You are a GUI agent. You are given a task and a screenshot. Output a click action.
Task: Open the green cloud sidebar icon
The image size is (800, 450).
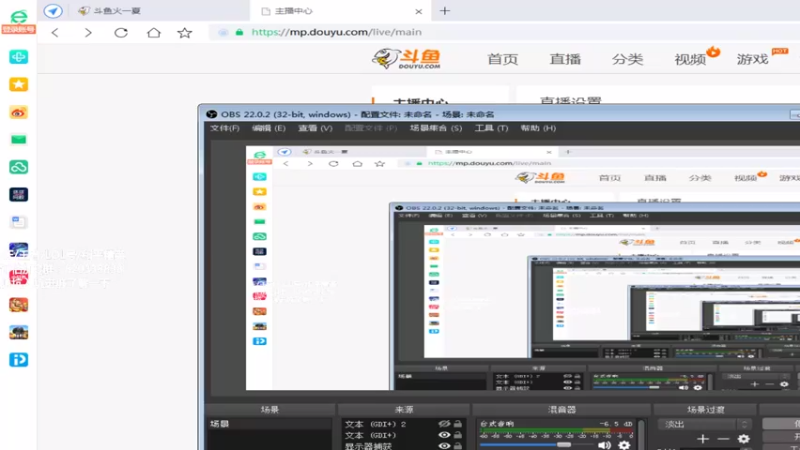(18, 167)
